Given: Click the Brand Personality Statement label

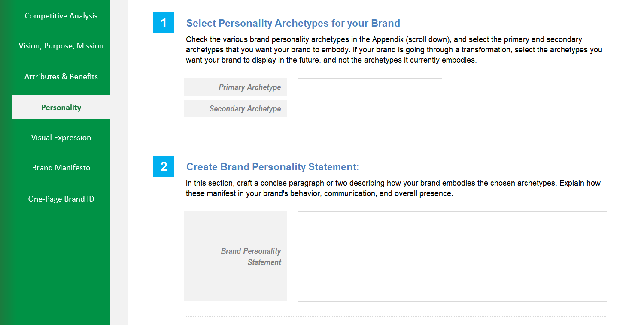Looking at the screenshot, I should click(251, 256).
